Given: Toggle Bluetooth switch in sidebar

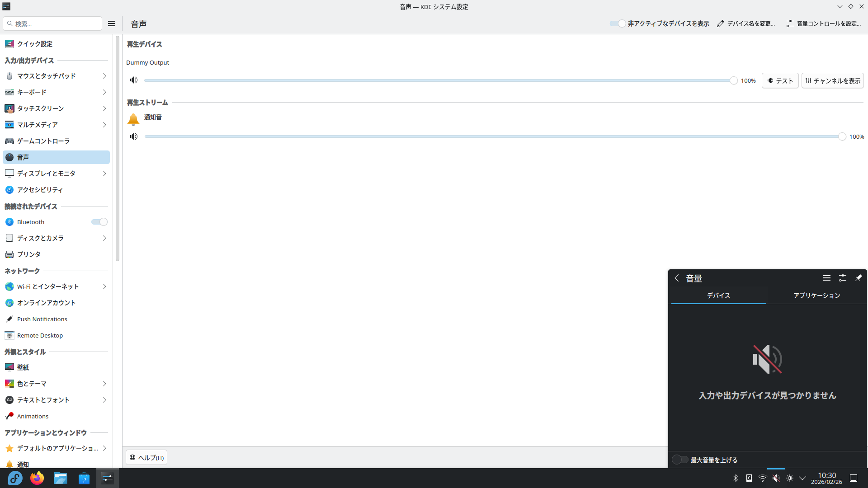Looking at the screenshot, I should point(99,222).
